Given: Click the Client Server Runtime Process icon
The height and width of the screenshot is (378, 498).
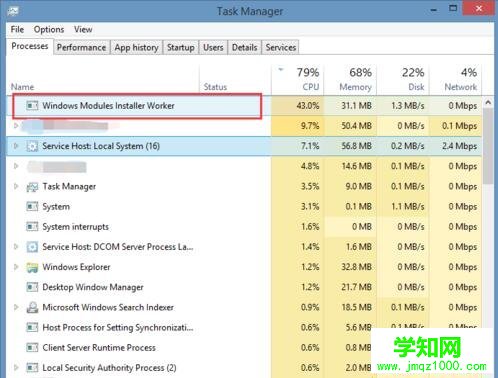Looking at the screenshot, I should pyautogui.click(x=32, y=348).
